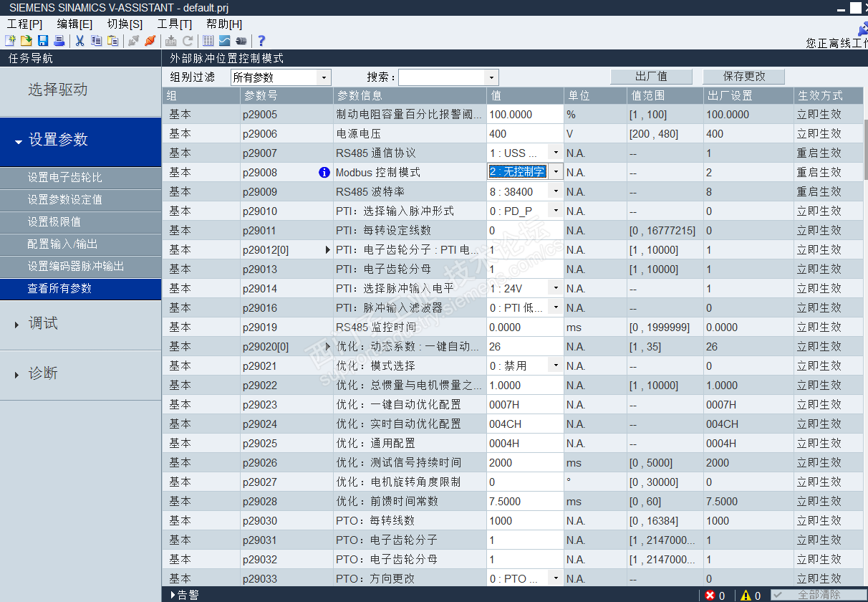
Task: Click the Copy toolbar icon
Action: [96, 41]
